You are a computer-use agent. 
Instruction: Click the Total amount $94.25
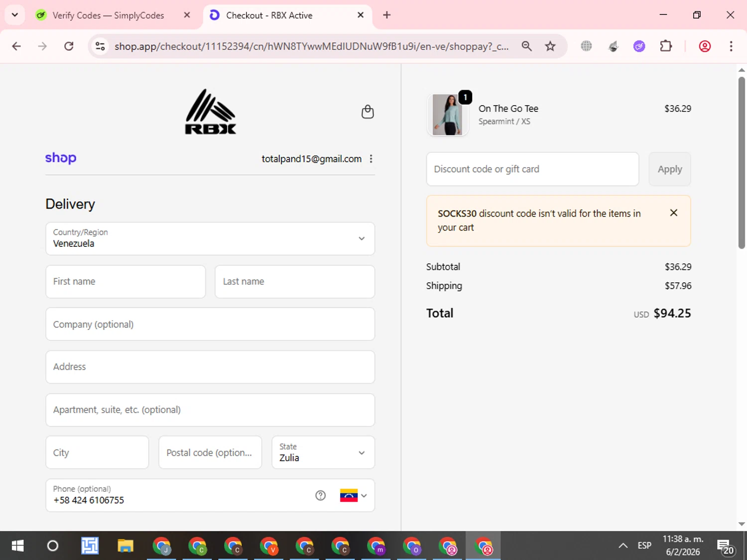pyautogui.click(x=672, y=313)
